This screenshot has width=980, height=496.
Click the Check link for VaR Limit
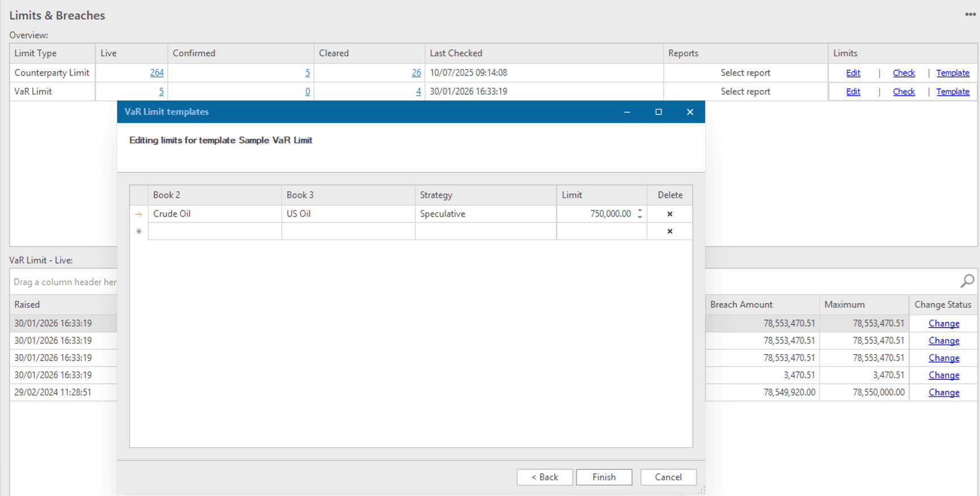[903, 91]
